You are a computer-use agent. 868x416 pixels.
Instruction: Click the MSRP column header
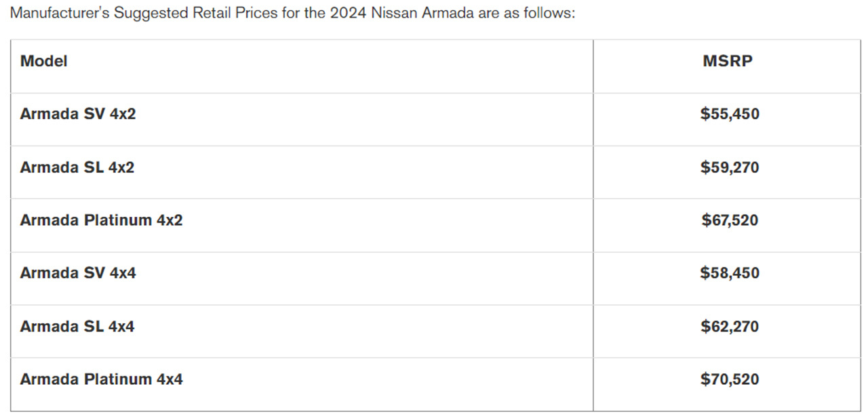728,61
